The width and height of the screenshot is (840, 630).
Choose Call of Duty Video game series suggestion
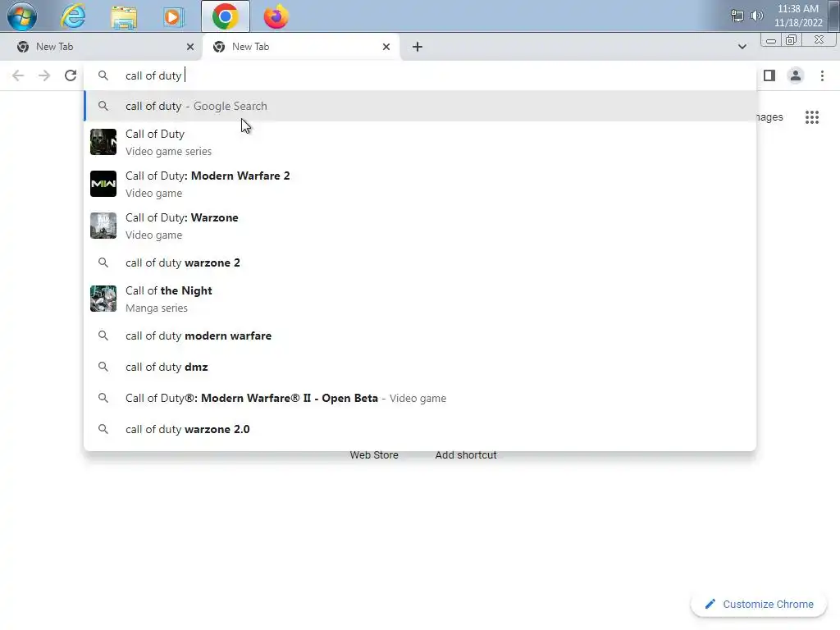(420, 142)
